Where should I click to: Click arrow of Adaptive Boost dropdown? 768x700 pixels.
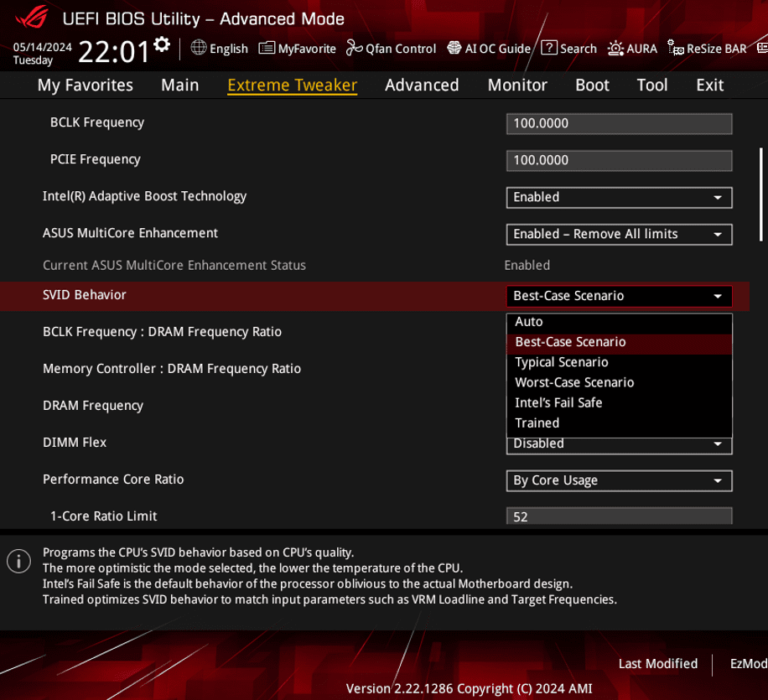pyautogui.click(x=718, y=197)
